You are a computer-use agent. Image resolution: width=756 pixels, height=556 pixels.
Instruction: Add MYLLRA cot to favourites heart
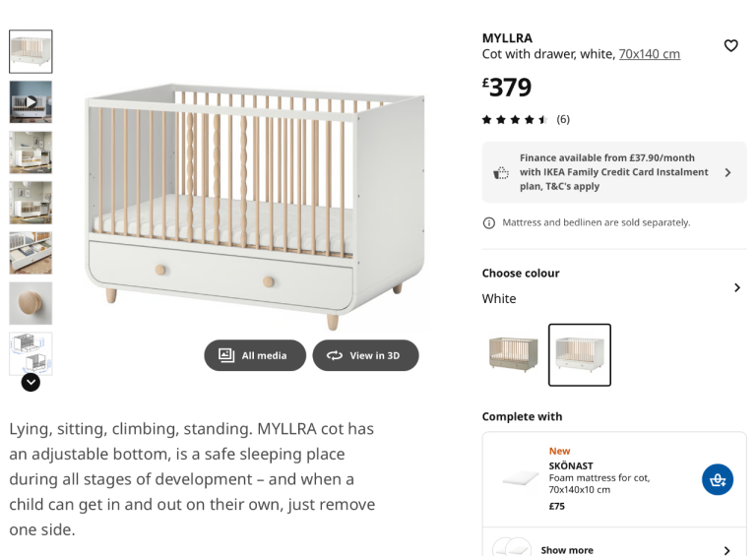pyautogui.click(x=730, y=45)
